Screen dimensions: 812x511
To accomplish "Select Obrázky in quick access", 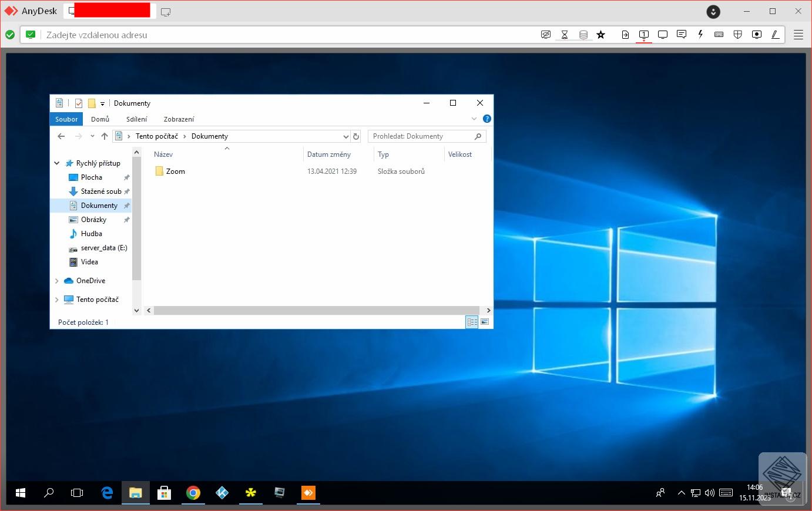I will 93,220.
